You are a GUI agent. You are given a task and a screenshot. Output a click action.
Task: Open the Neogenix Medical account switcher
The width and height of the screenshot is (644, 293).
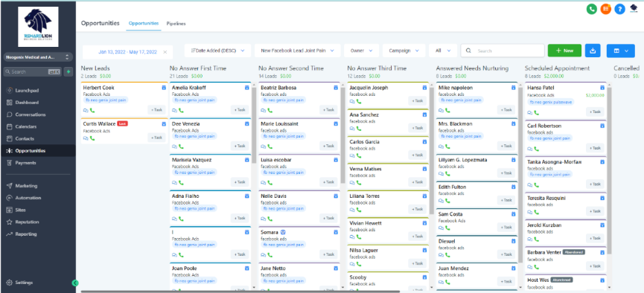(38, 57)
